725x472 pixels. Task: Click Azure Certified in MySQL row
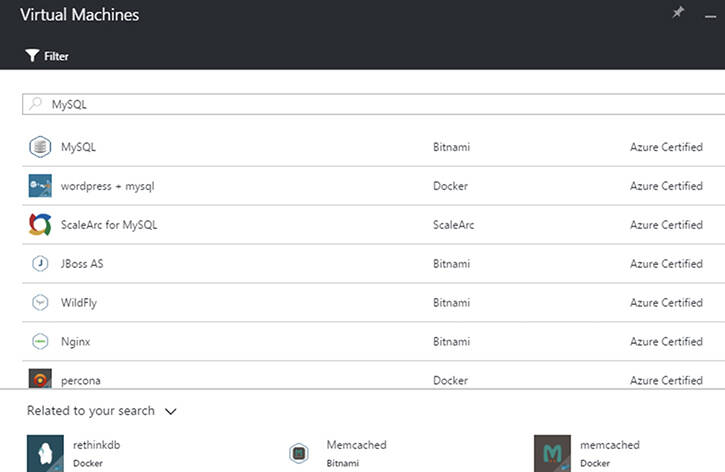click(x=666, y=147)
